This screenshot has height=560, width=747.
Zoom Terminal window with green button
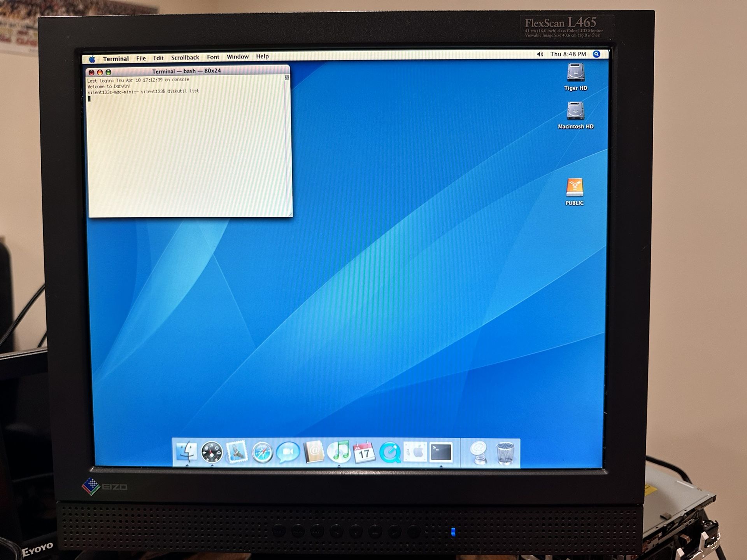[109, 72]
